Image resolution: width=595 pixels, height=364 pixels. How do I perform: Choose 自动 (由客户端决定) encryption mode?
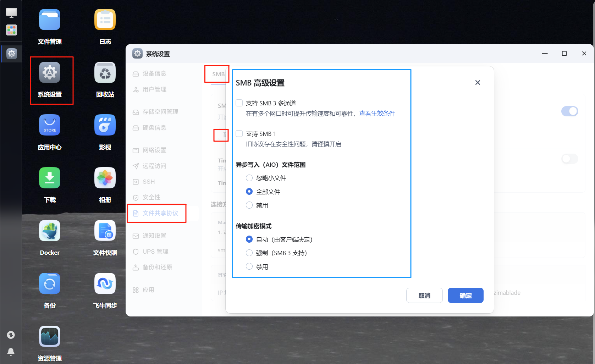[249, 239]
